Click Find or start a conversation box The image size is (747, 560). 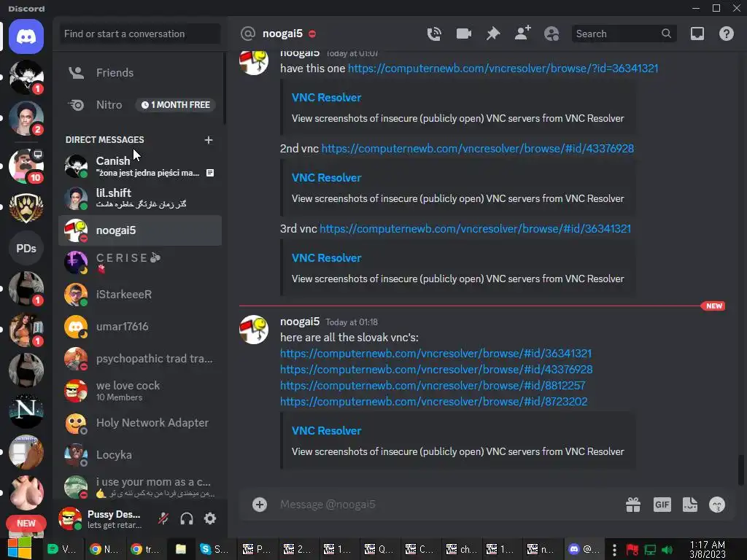[x=139, y=34]
